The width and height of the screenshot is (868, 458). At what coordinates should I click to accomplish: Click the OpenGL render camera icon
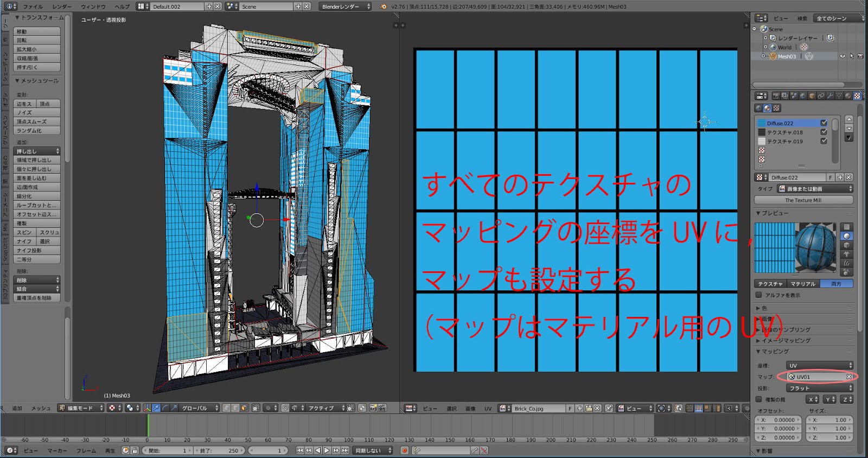(373, 408)
